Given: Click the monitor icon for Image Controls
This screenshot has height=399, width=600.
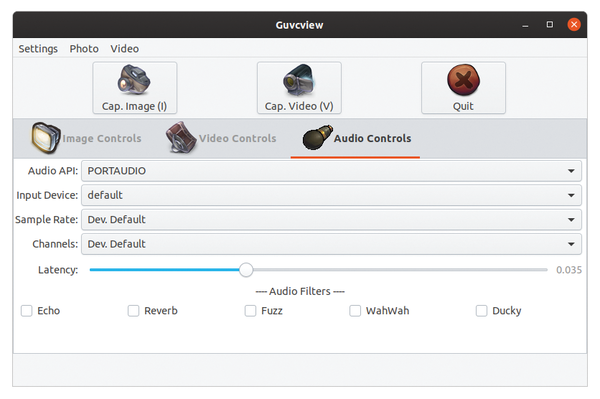Looking at the screenshot, I should point(46,138).
